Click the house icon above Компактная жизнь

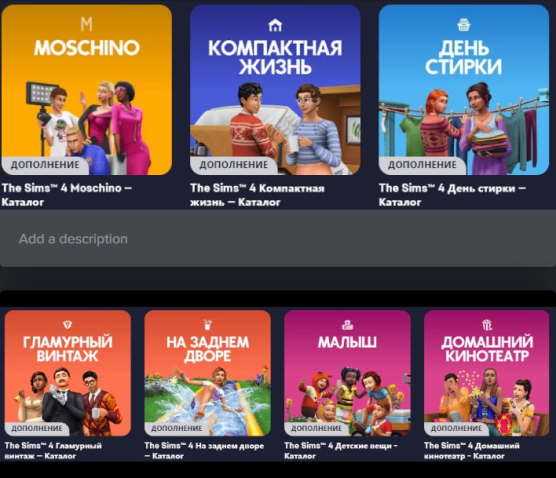pos(275,25)
